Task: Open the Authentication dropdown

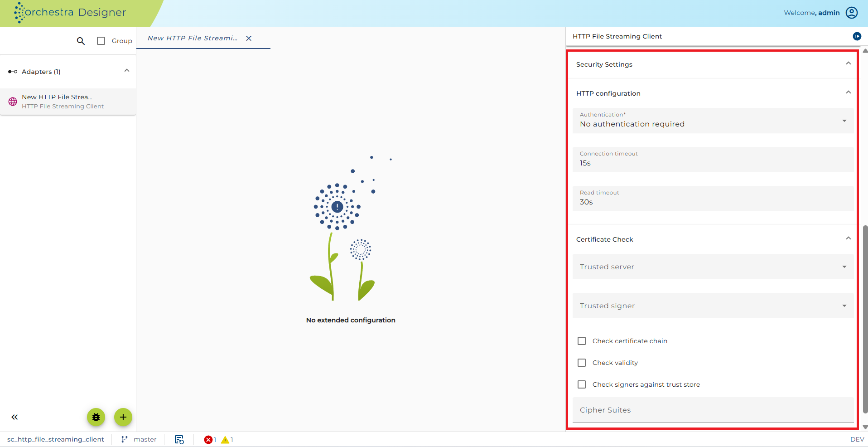Action: 713,121
